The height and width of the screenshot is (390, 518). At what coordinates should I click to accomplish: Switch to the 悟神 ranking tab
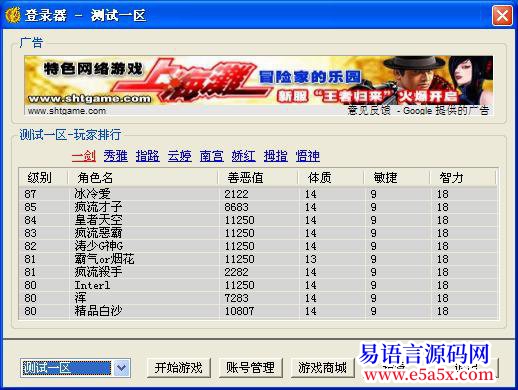point(308,156)
